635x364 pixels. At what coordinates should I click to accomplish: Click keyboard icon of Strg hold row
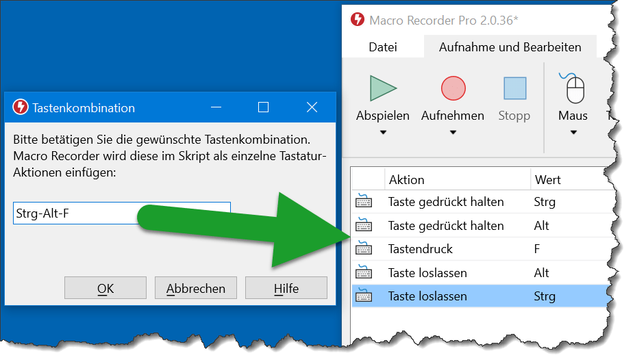click(x=363, y=200)
